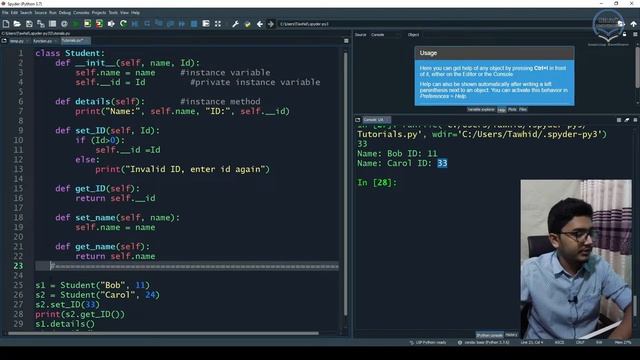The height and width of the screenshot is (360, 640).
Task: Switch to the Files pane tab
Action: point(523,110)
